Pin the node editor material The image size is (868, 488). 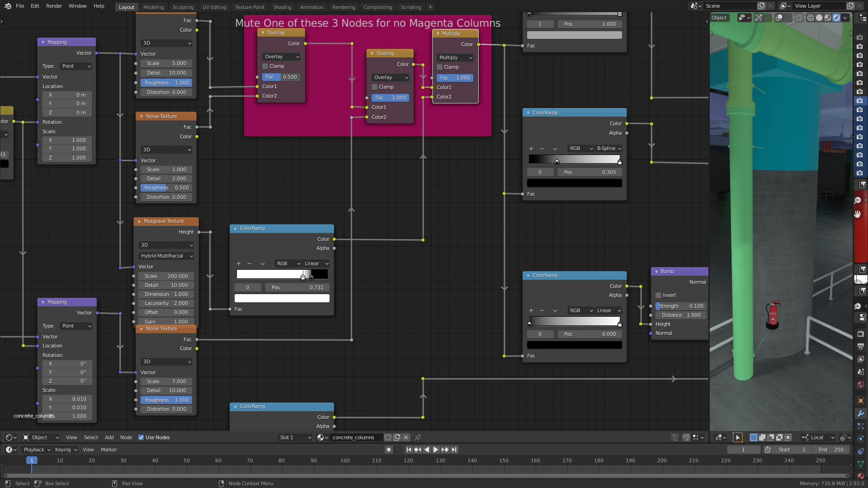pos(418,437)
